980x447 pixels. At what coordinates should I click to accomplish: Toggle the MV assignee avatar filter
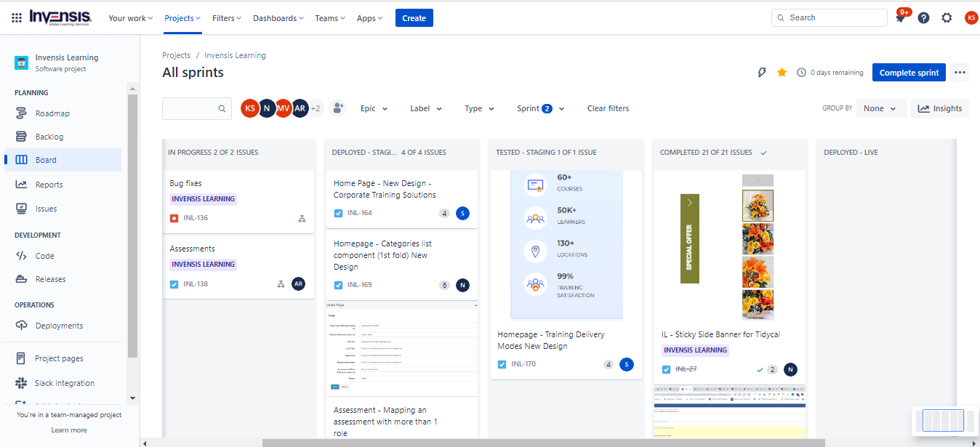283,108
